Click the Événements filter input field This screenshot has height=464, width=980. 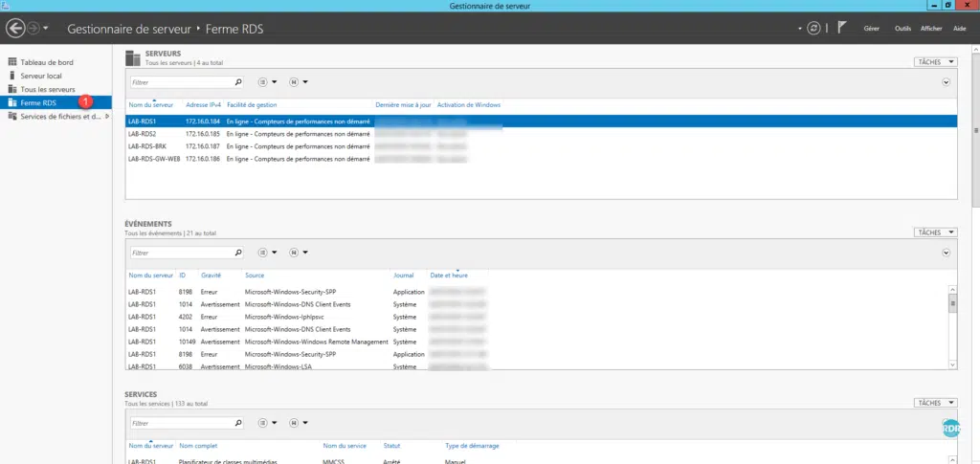(181, 253)
